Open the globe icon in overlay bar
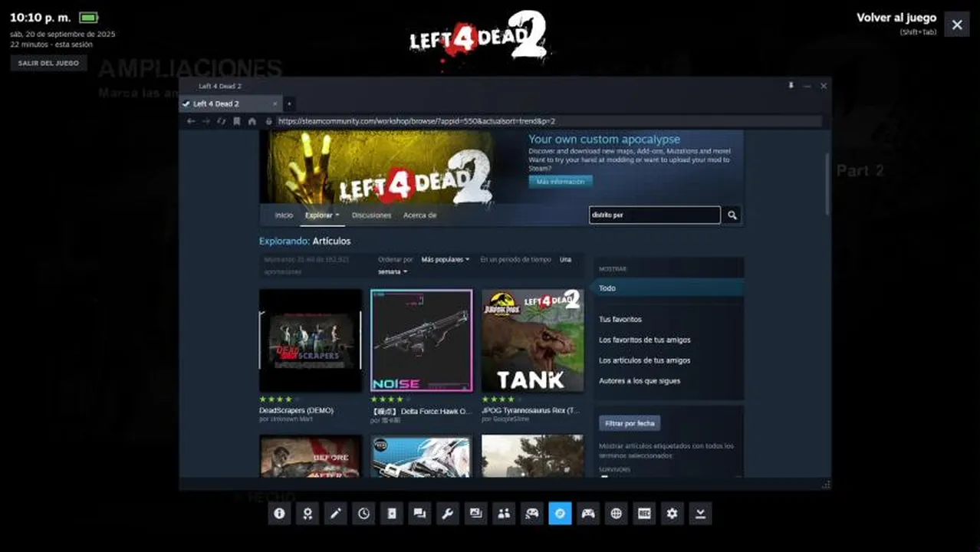This screenshot has height=552, width=980. (617, 514)
